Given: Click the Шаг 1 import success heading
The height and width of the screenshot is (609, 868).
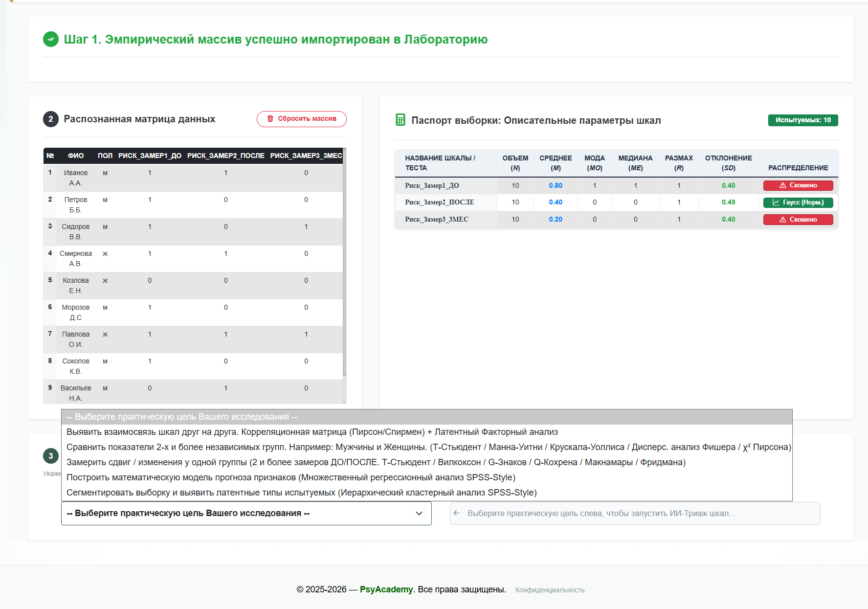Looking at the screenshot, I should coord(276,39).
